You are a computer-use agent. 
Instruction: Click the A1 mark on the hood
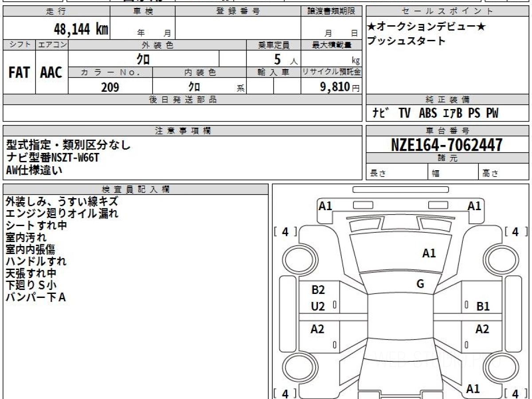[x=429, y=254]
